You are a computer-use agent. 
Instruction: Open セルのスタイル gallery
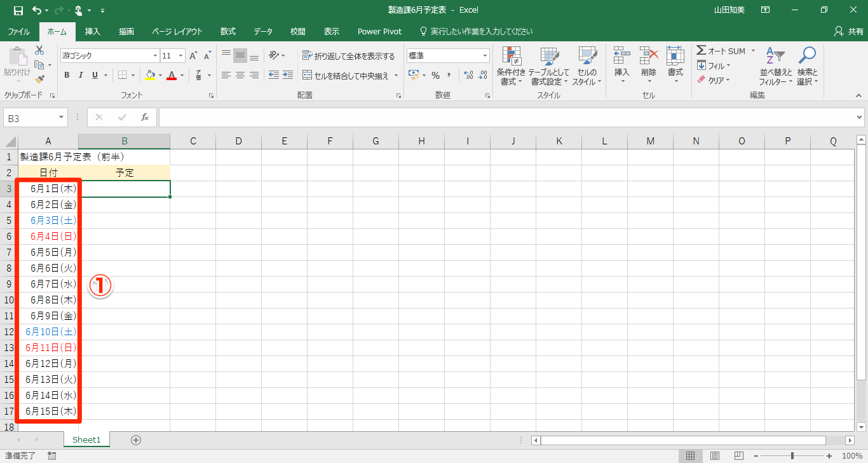pyautogui.click(x=587, y=66)
